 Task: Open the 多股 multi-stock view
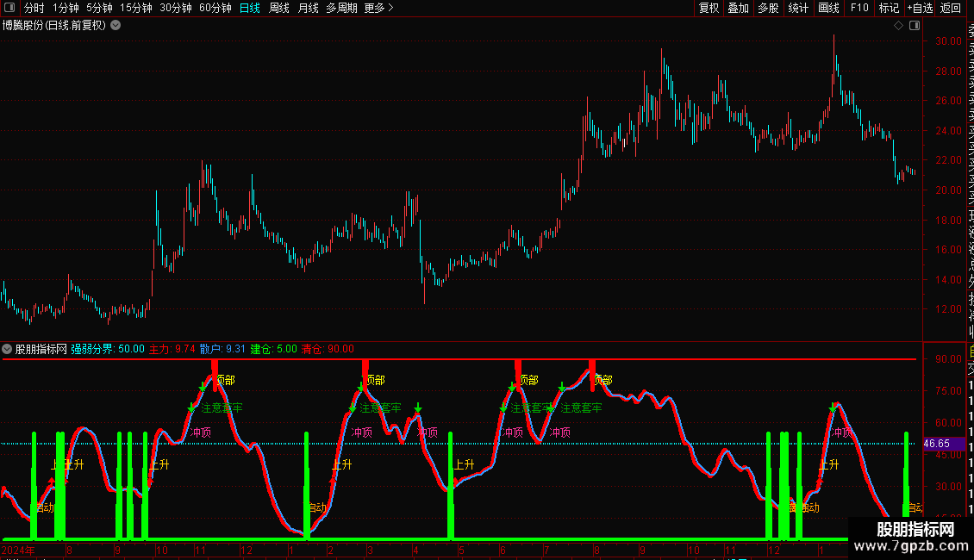click(768, 8)
